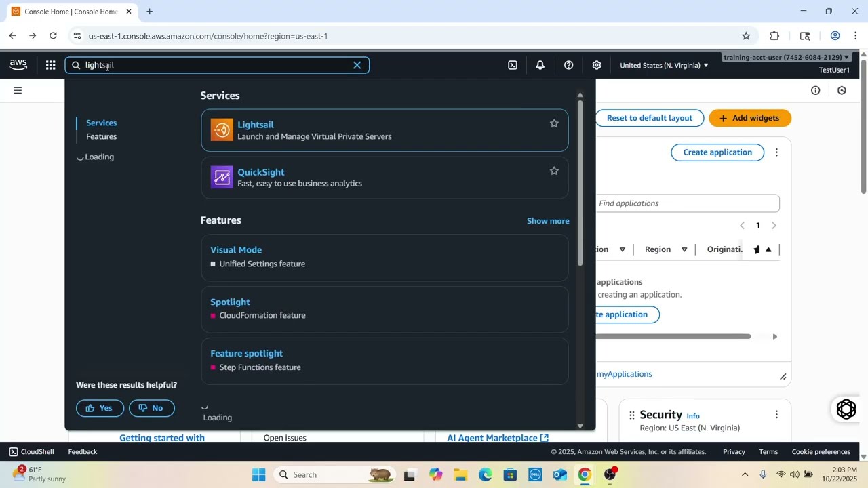Open the settings gear icon in AWS header
The image size is (868, 488).
[597, 65]
